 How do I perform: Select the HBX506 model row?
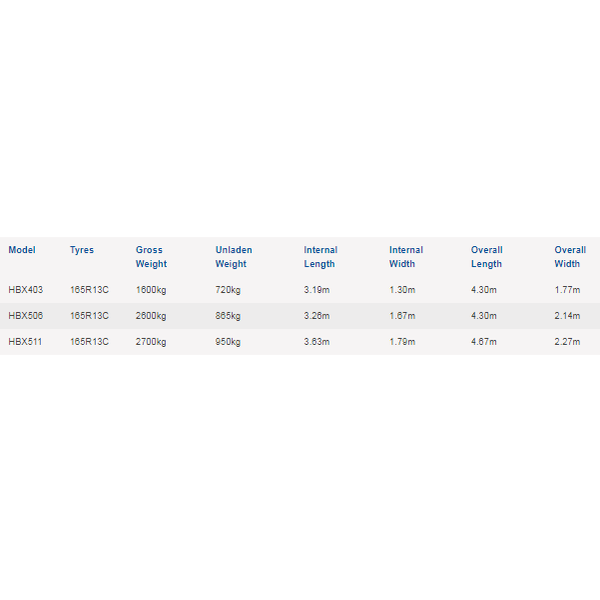click(x=300, y=316)
